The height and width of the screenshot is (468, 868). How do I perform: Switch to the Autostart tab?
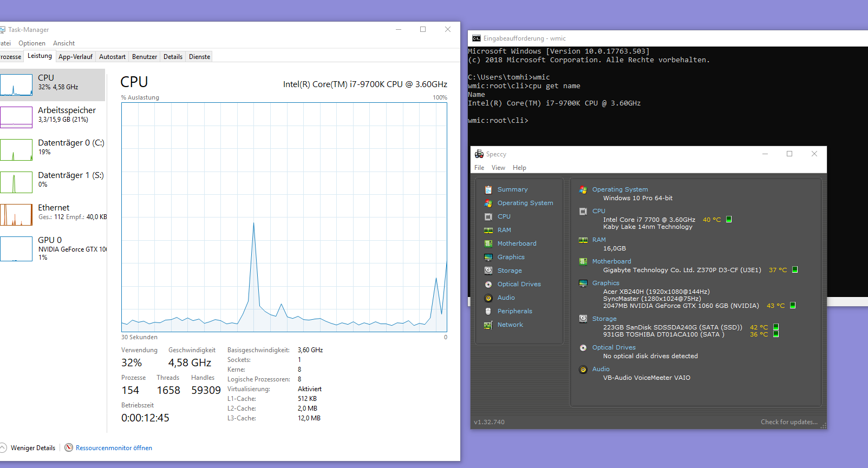(x=112, y=57)
